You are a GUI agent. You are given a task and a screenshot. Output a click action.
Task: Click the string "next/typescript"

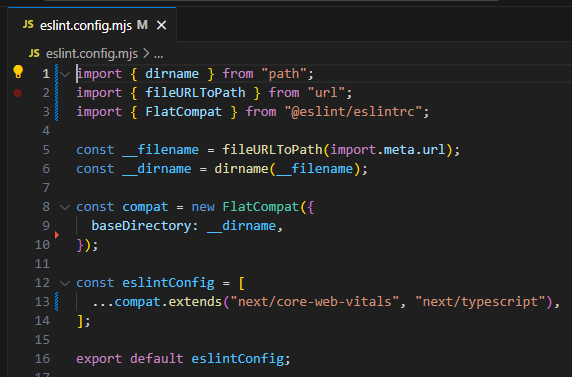click(x=480, y=302)
